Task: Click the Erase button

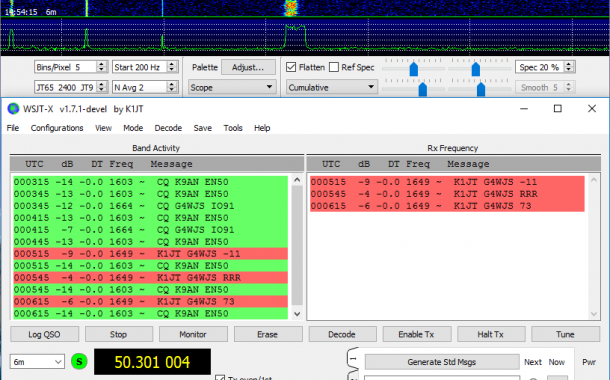Action: click(x=268, y=334)
